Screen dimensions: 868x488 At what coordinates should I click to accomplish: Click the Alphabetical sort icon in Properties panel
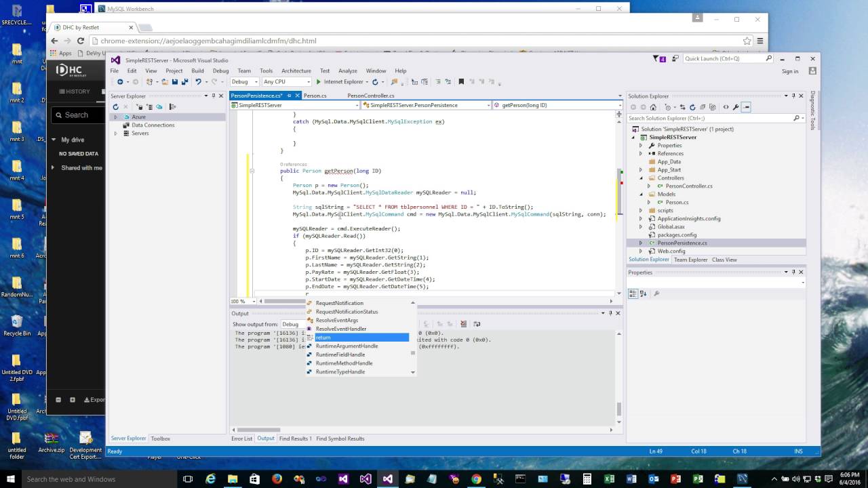click(644, 293)
